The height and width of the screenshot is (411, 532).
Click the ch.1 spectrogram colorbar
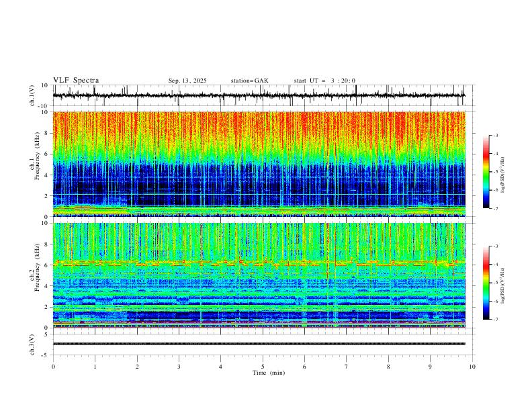pyautogui.click(x=486, y=172)
